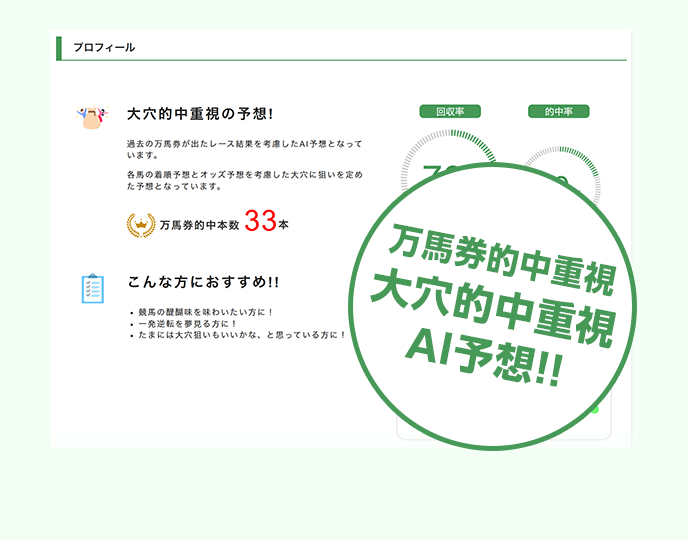Click the 回収率 green badge
The height and width of the screenshot is (540, 688).
[x=450, y=112]
